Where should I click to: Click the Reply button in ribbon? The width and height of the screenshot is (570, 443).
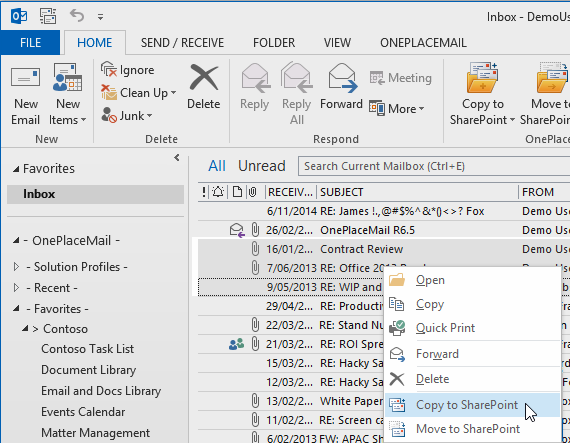click(255, 86)
